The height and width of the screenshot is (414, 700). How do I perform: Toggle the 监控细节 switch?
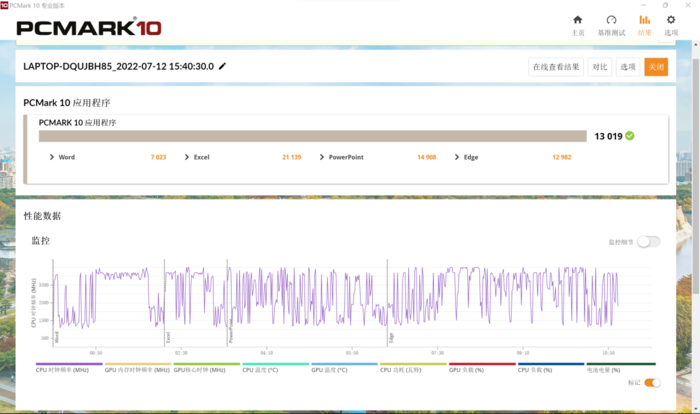649,242
